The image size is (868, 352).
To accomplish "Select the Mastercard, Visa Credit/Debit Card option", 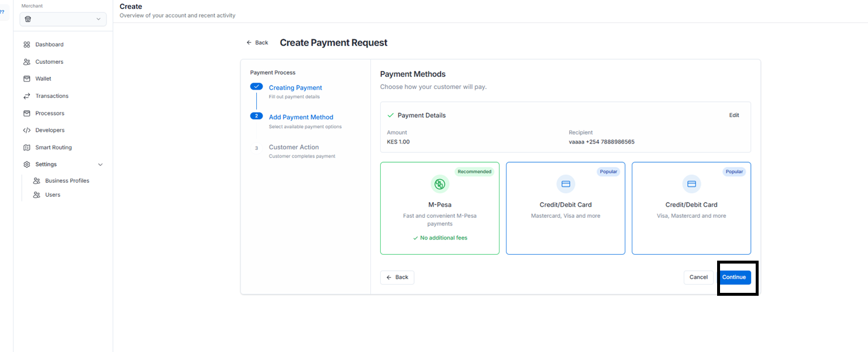I will (x=565, y=208).
